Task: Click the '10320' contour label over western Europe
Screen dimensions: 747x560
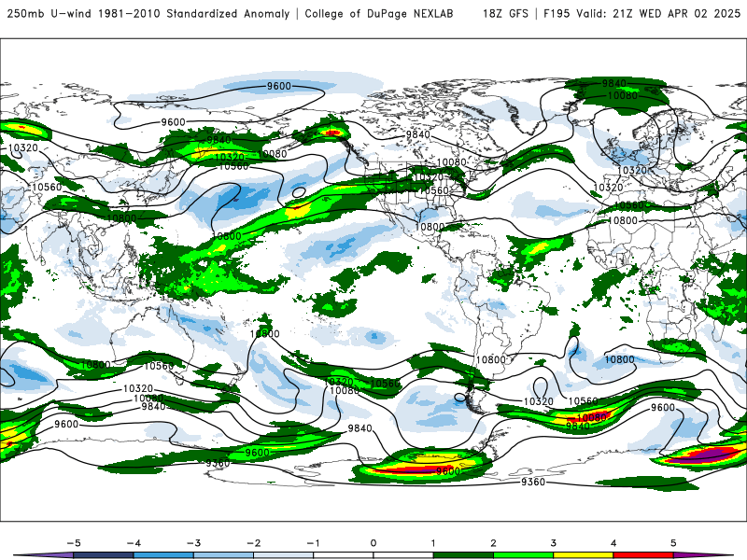Action: tap(632, 171)
